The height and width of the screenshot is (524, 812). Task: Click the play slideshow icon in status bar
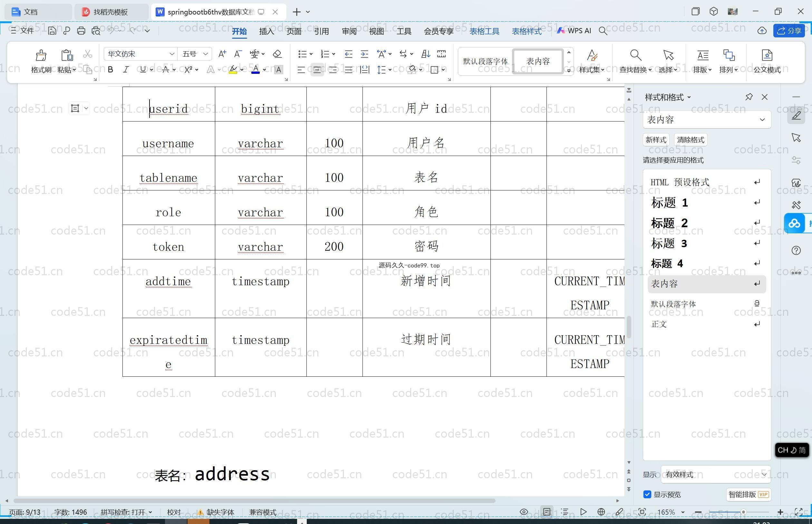pos(583,512)
